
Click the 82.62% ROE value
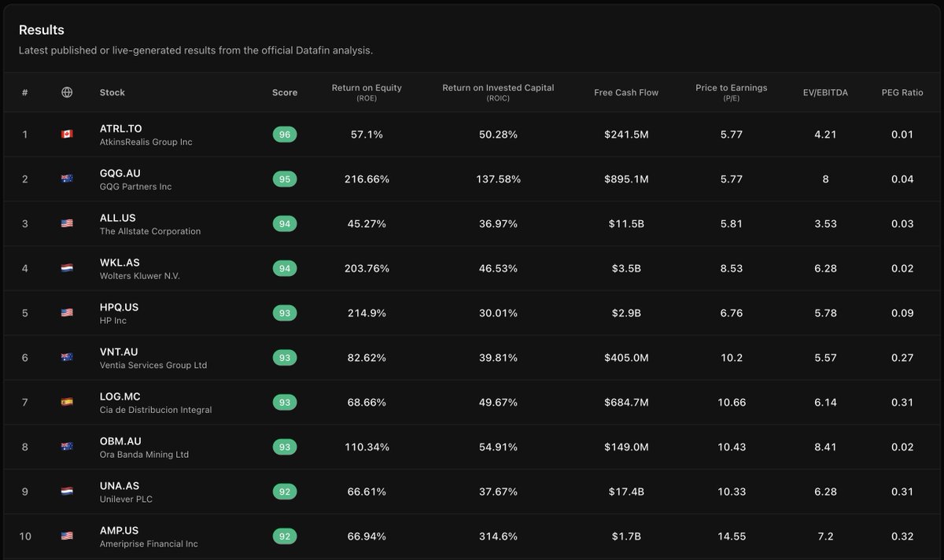click(x=367, y=358)
